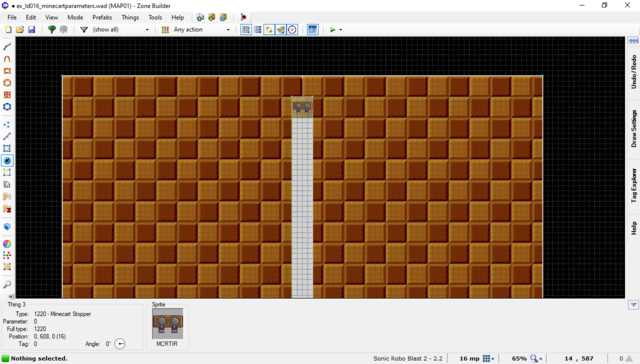
Task: Click the New Map icon
Action: 8,29
